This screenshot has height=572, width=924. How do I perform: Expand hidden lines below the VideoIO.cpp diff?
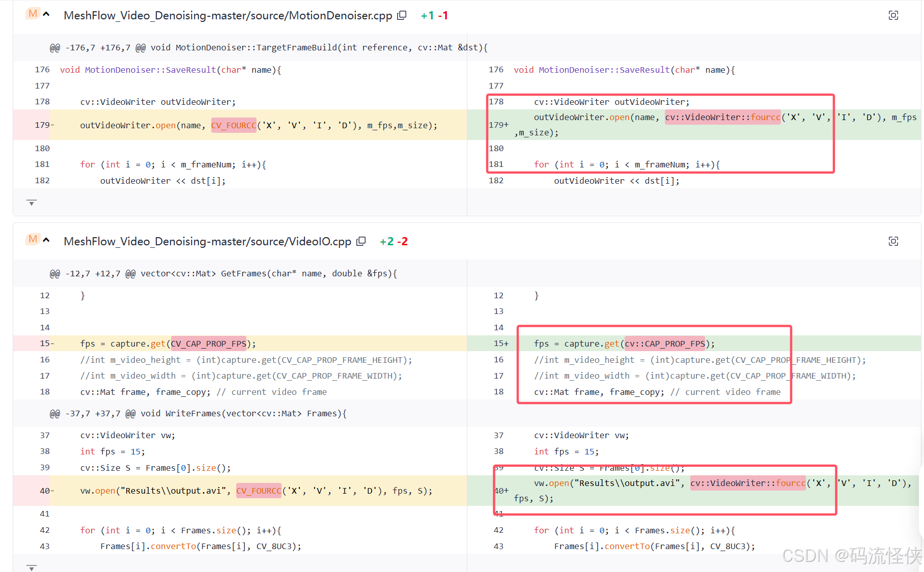point(32,567)
